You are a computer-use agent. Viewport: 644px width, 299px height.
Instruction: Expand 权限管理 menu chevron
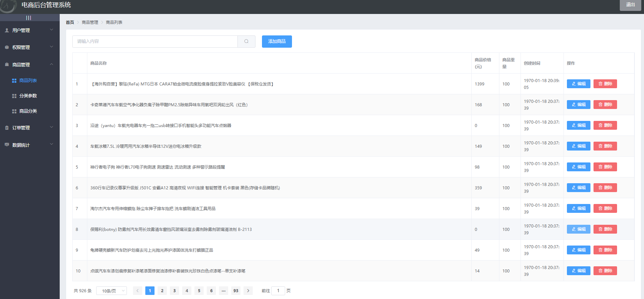point(52,47)
